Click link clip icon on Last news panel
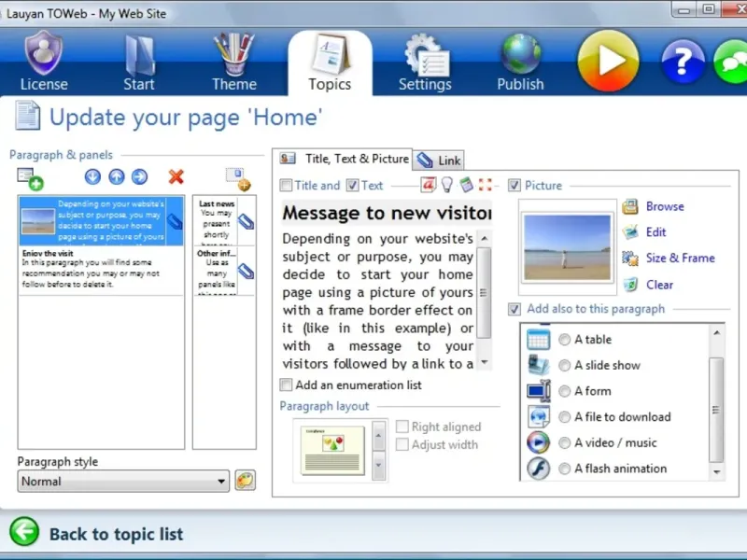The width and height of the screenshot is (747, 560). click(246, 221)
